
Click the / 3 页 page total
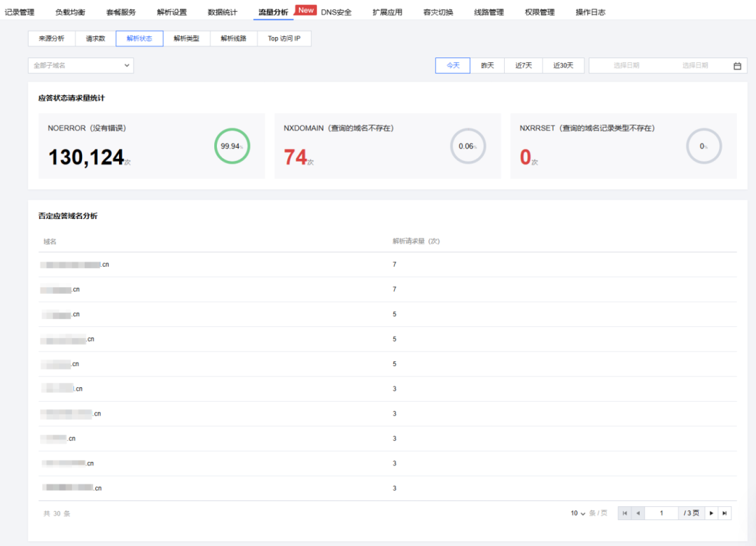point(692,513)
